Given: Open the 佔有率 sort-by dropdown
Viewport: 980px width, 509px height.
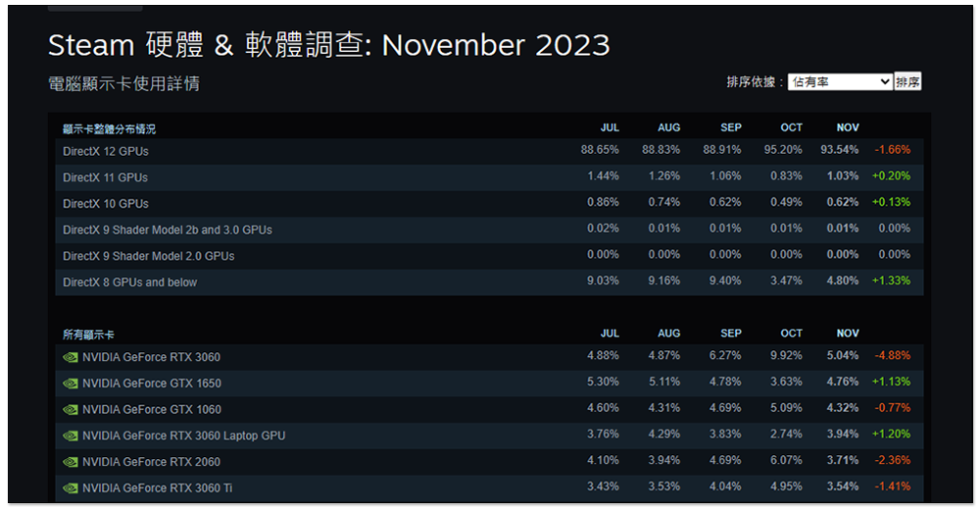Looking at the screenshot, I should pos(840,82).
